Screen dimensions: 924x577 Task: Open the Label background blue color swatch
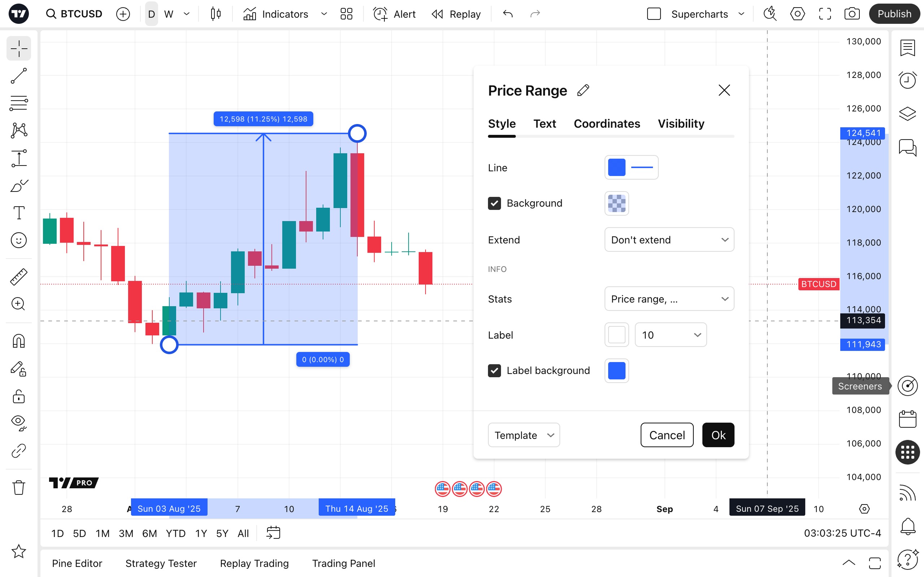click(x=616, y=371)
